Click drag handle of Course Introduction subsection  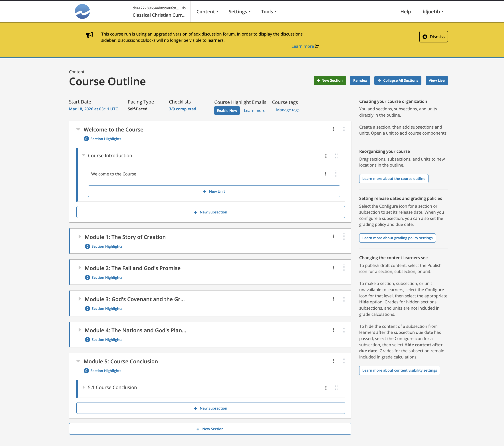point(336,156)
